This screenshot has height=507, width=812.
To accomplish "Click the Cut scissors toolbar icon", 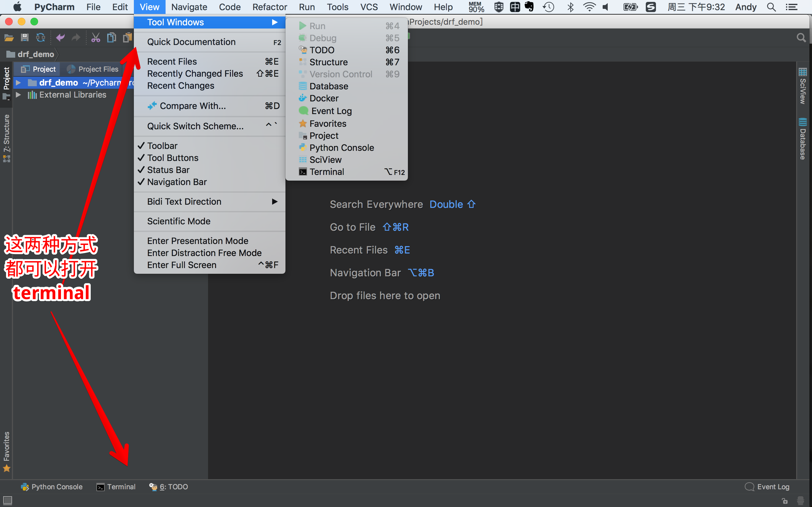I will pyautogui.click(x=95, y=38).
